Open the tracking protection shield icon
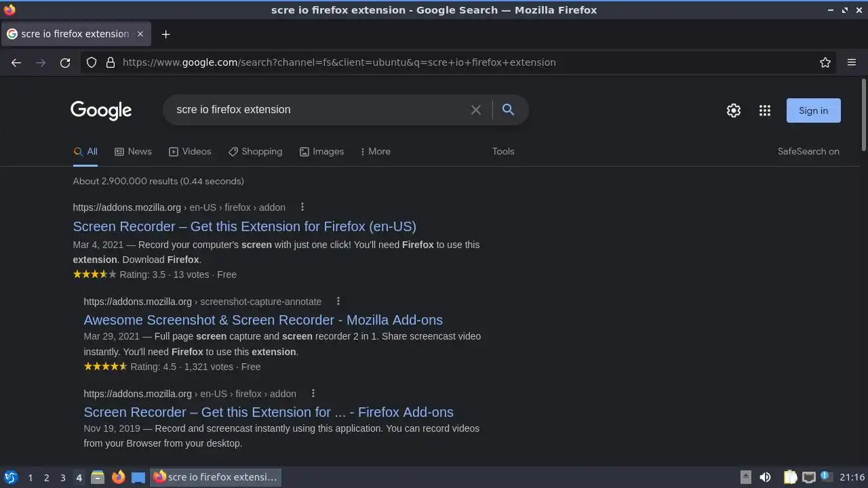Screen dimensions: 868x488 [92, 62]
